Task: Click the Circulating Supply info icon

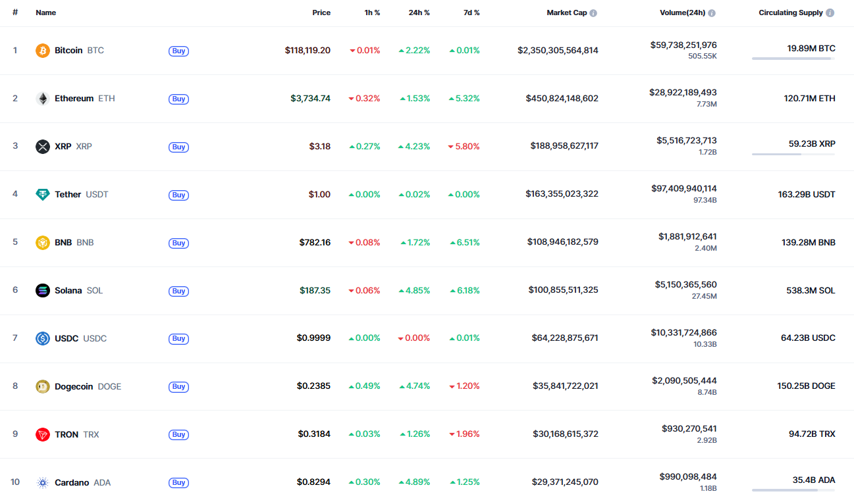Action: point(830,13)
